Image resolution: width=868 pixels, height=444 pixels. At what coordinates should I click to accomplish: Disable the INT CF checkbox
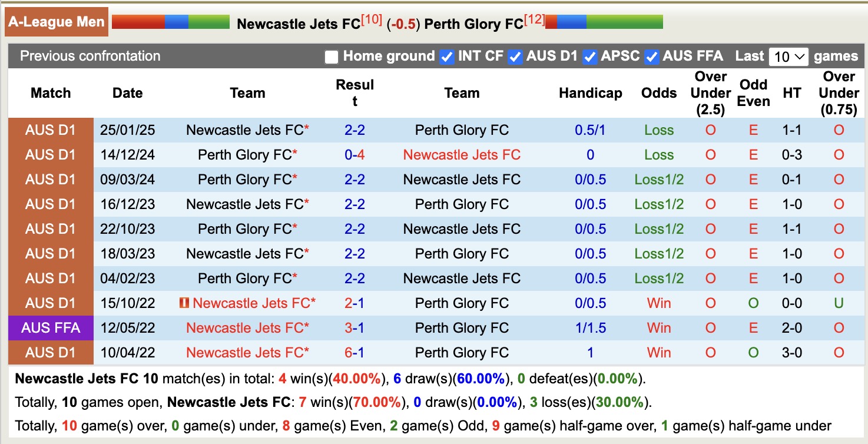point(447,57)
